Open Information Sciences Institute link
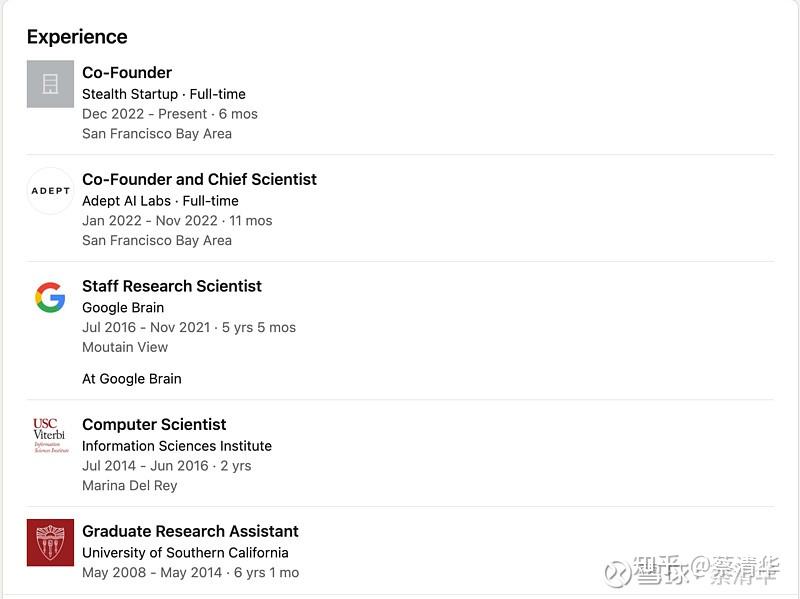This screenshot has height=599, width=800. pos(177,446)
